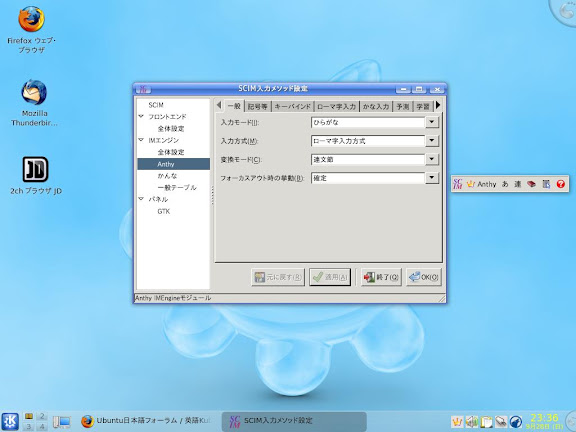Open the 入力方式 dropdown arrow
The image size is (576, 432).
(432, 140)
